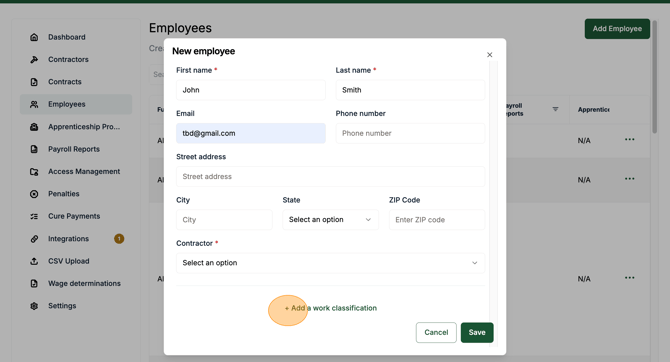Click the Wage determinations document icon

coord(34,283)
